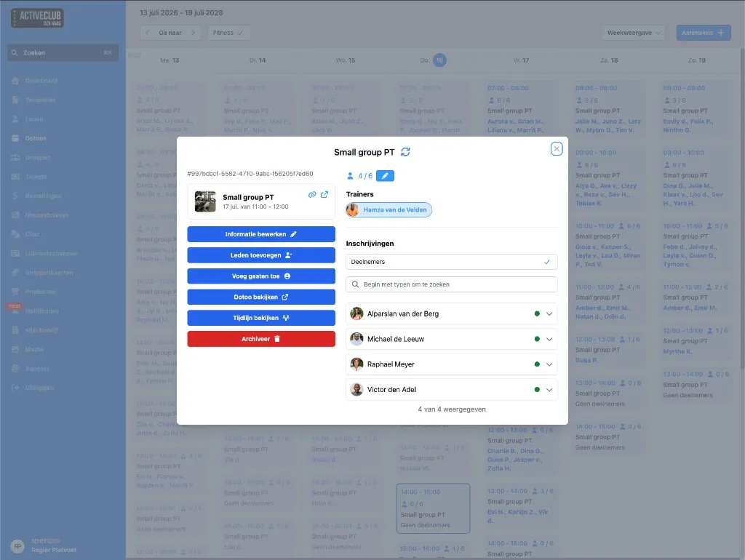This screenshot has width=745, height=560.
Task: Click the recurring sync icon beside the title
Action: click(405, 152)
